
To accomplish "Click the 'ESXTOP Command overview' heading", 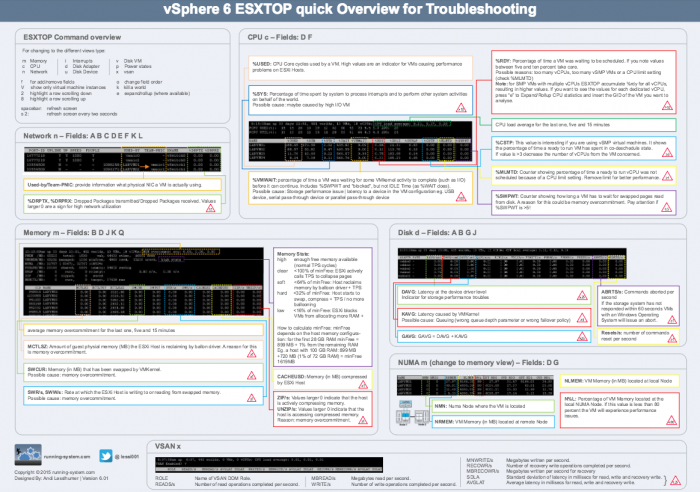I will point(72,37).
